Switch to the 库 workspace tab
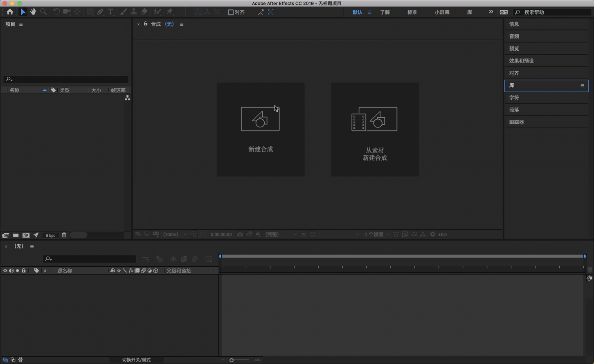 click(x=469, y=12)
